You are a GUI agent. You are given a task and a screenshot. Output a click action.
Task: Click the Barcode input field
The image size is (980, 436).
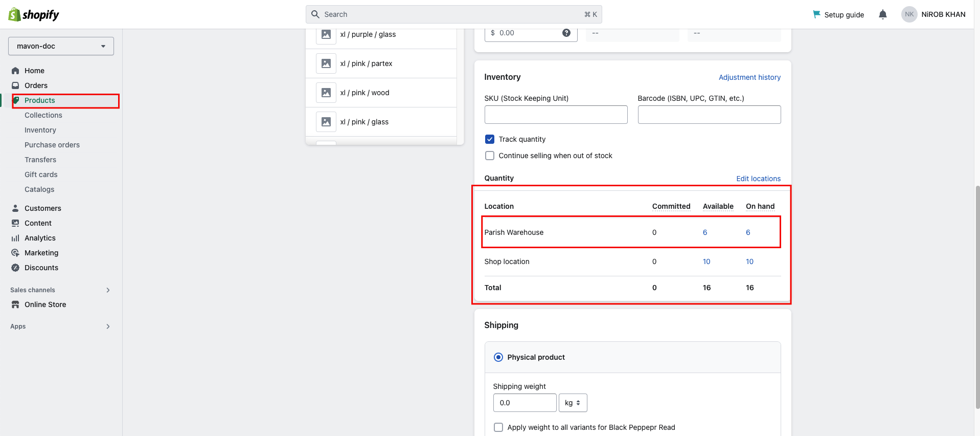[709, 115]
